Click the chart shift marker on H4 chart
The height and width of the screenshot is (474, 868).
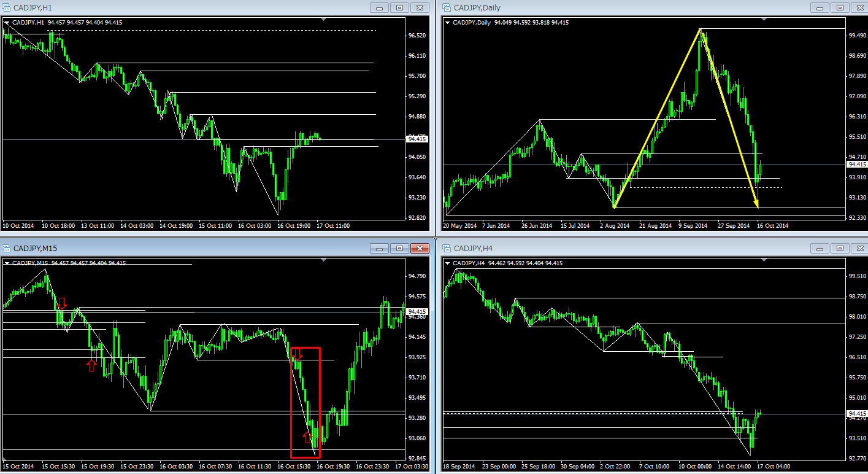point(763,261)
